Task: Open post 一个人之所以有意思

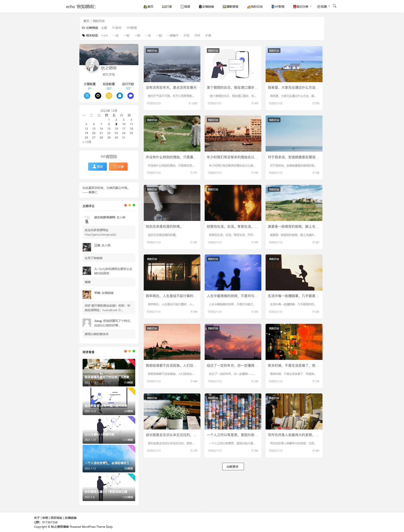Action: coord(232,435)
